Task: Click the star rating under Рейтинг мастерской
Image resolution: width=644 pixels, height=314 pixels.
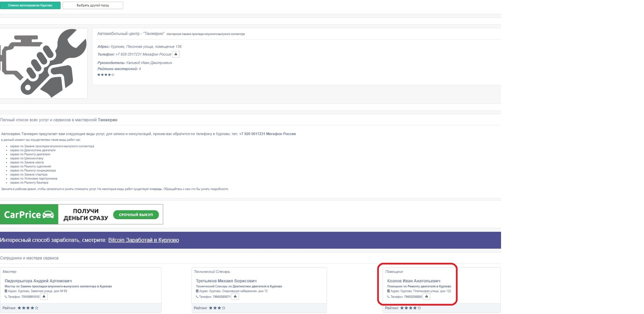Action: point(106,75)
